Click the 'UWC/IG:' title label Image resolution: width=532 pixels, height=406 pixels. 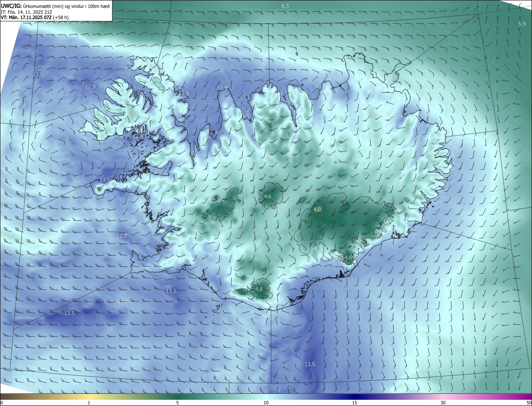11,6
